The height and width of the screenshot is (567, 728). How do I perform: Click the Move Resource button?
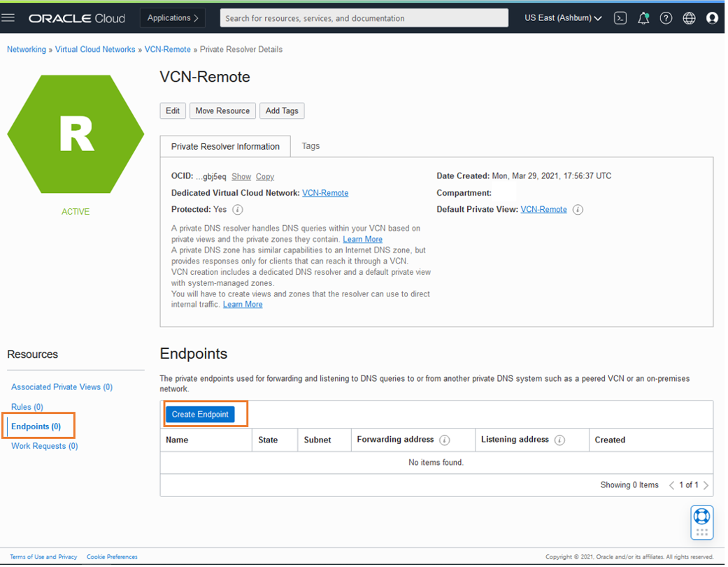(222, 111)
